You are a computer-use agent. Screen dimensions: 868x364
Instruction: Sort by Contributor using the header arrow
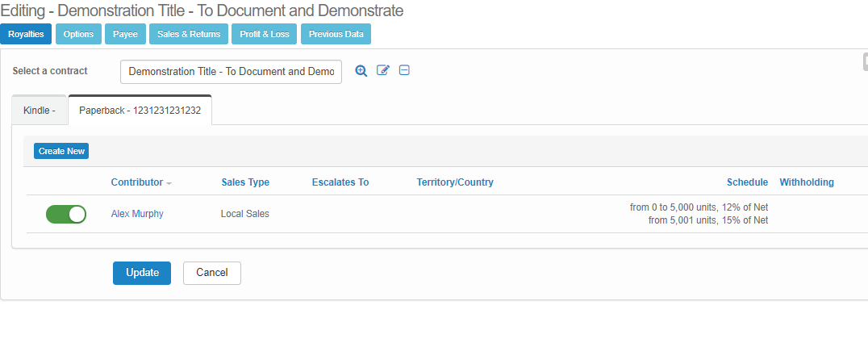coord(169,183)
